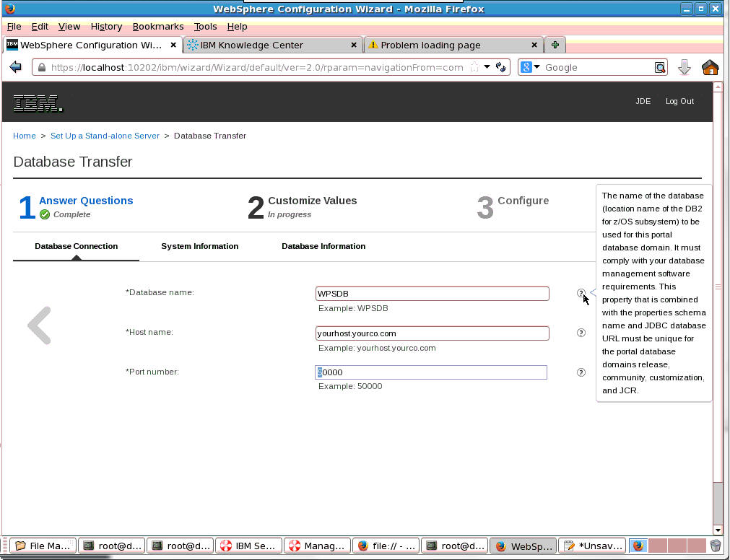
Task: Open a new browser tab with plus icon
Action: 555,45
